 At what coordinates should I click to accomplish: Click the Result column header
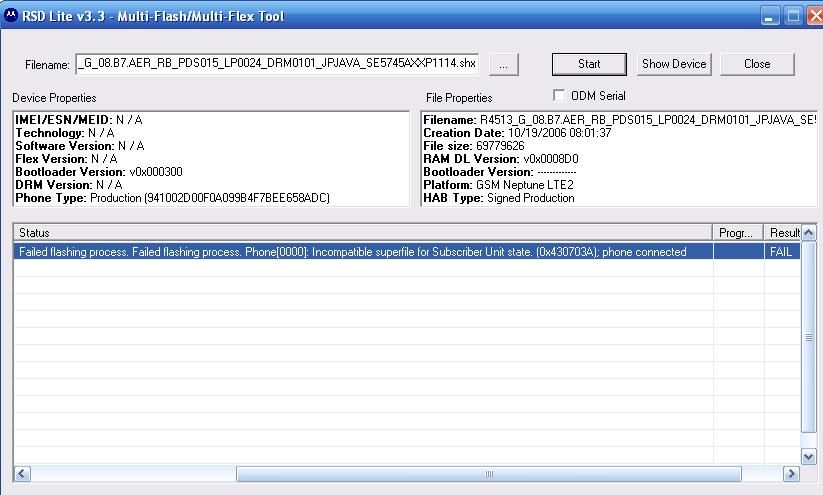click(783, 233)
